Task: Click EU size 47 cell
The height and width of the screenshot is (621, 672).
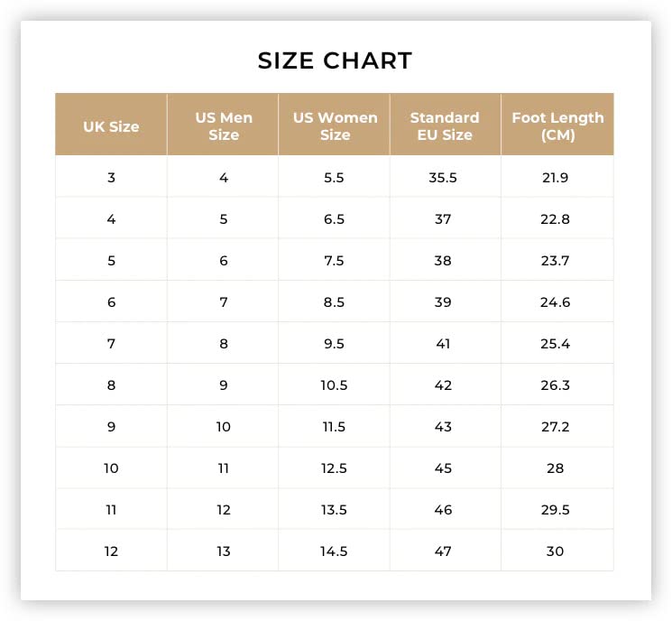Action: click(x=446, y=551)
